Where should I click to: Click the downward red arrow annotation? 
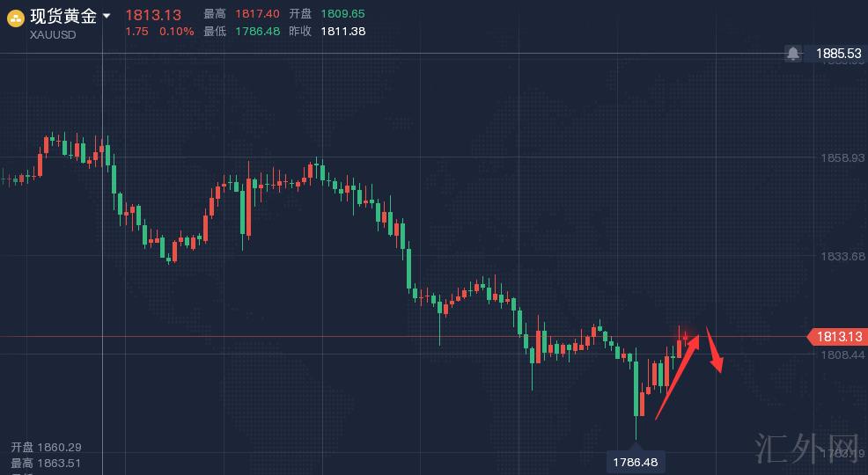714,350
